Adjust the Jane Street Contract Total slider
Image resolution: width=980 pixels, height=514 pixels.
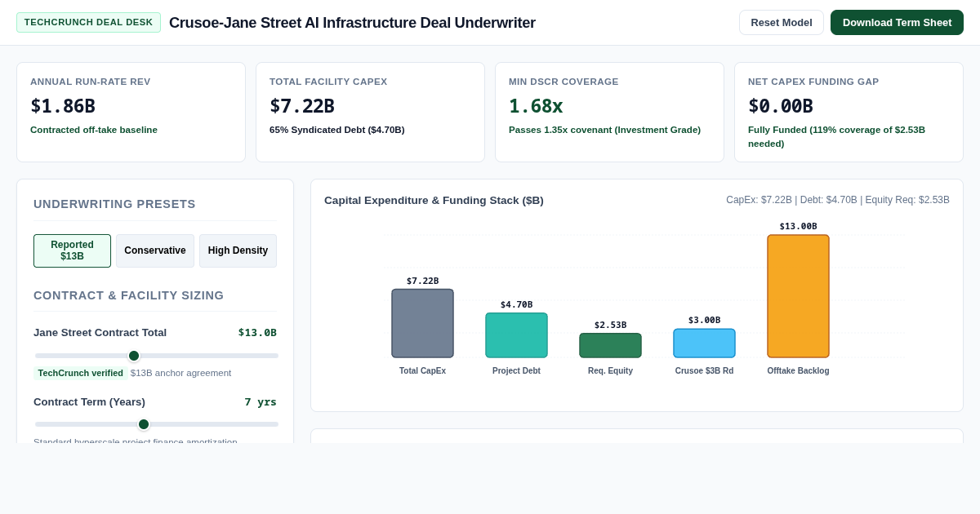pos(156,356)
